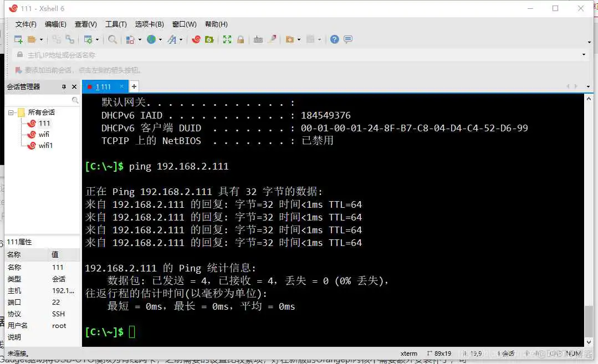Select the 1 111 session tab
The height and width of the screenshot is (364, 598).
[104, 86]
